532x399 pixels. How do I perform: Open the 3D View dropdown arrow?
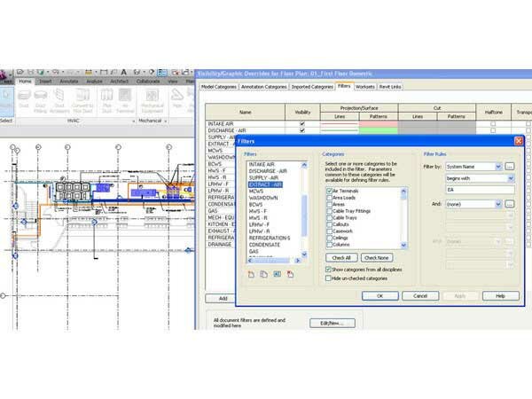pyautogui.click(x=145, y=73)
